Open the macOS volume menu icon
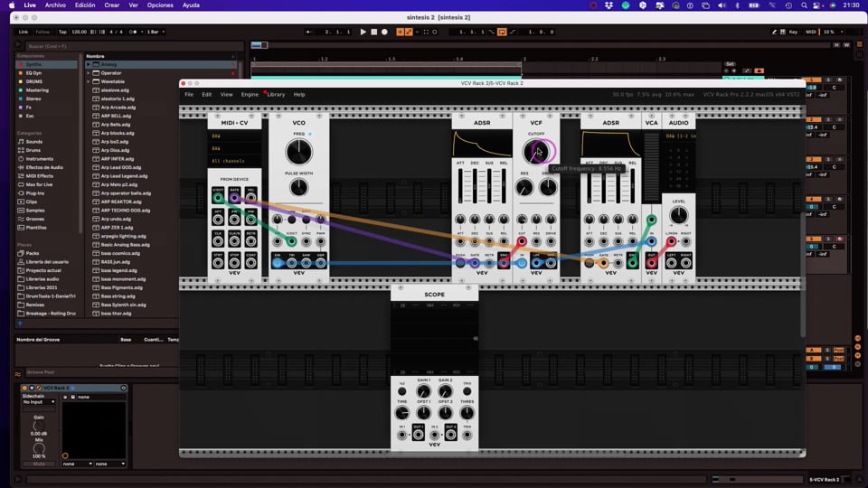The width and height of the screenshot is (868, 488). 722,5
